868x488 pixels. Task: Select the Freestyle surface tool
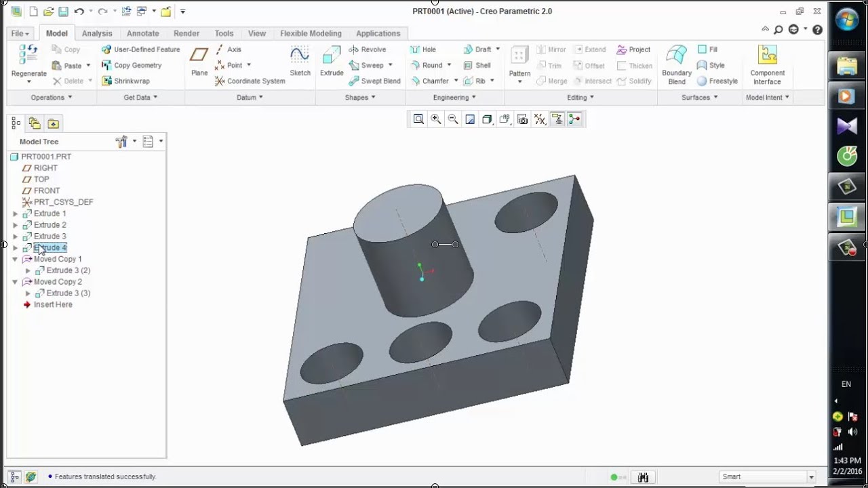point(717,81)
